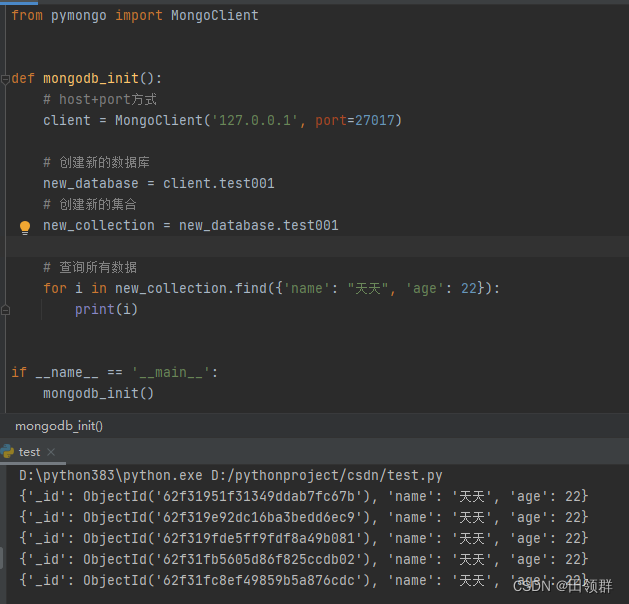
Task: Click the yellow lightbulb intention icon
Action: [x=26, y=227]
